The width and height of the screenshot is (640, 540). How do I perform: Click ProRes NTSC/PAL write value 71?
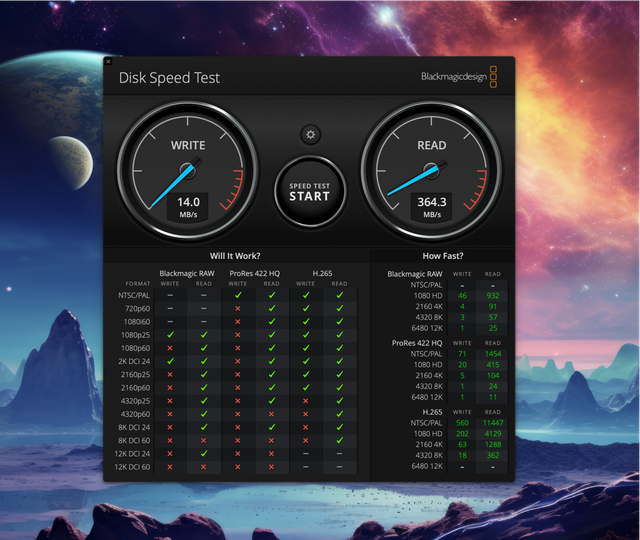click(x=462, y=354)
